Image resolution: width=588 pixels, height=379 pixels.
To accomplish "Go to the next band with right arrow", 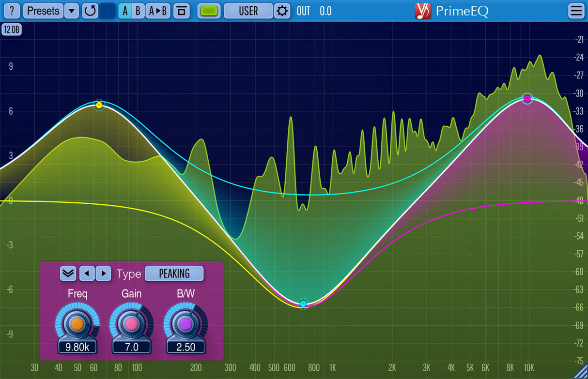I will tap(103, 273).
